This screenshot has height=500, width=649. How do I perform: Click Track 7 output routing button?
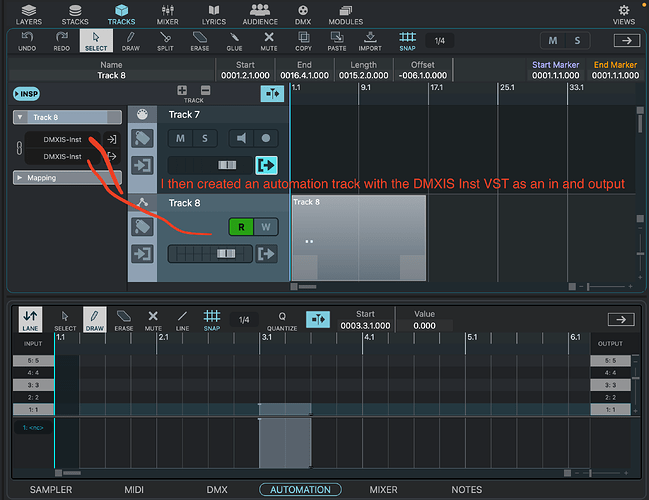tap(266, 166)
